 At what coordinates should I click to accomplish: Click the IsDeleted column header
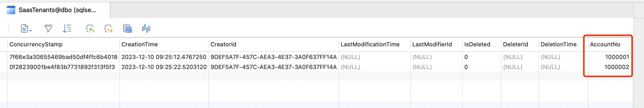[477, 45]
